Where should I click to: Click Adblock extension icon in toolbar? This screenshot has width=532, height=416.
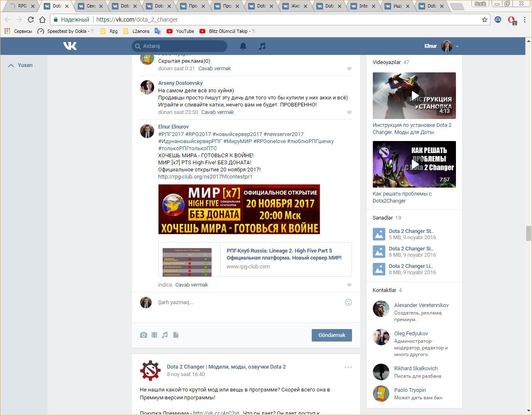(x=512, y=20)
